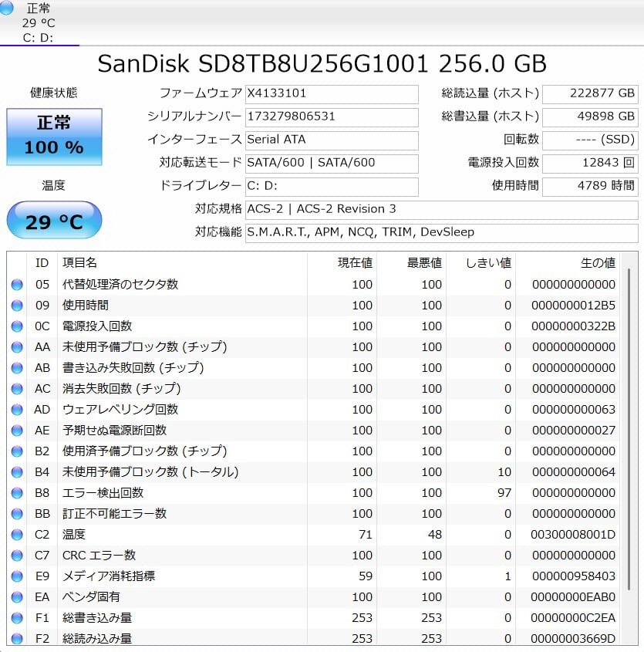Click status icon for ウェアレベリング回数 row

coord(16,410)
